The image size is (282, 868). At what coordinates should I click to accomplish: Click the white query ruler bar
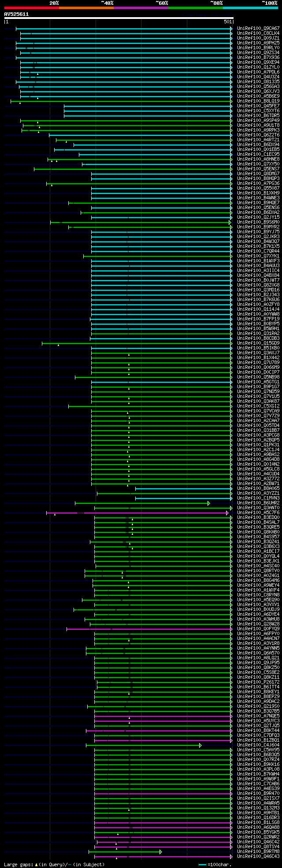119,18
